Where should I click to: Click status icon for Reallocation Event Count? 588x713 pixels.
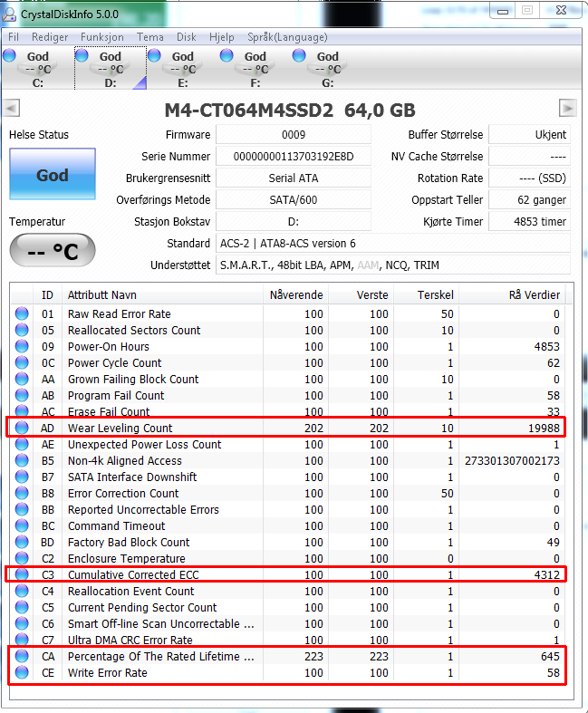click(x=22, y=591)
